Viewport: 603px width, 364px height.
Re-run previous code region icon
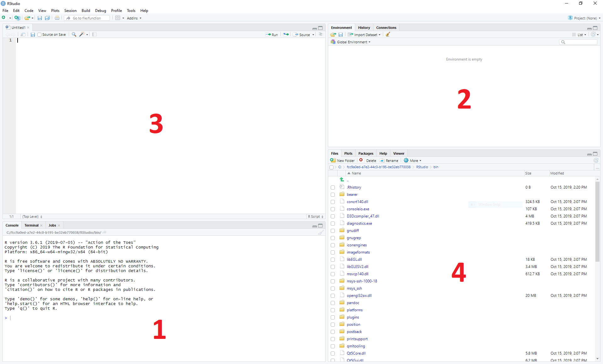point(286,35)
